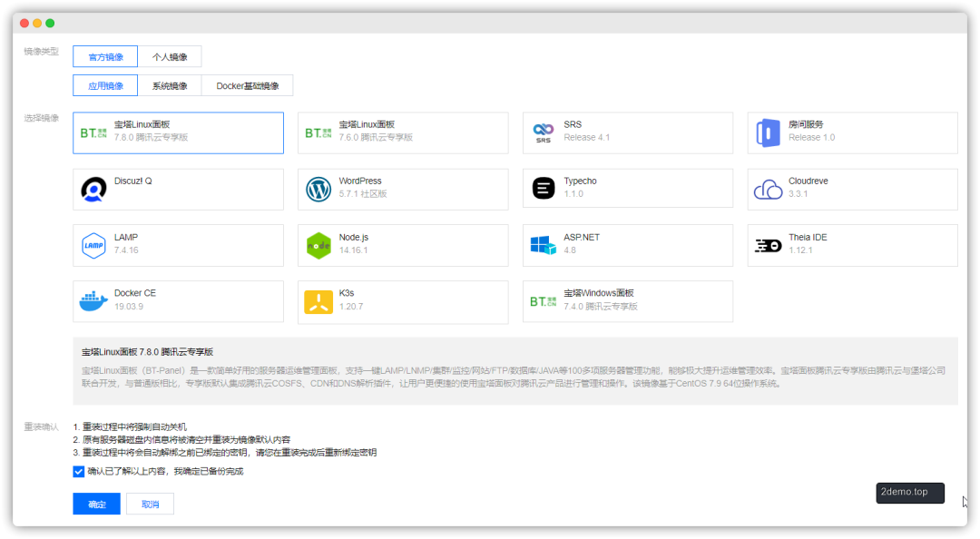Select the Node.js green hexagon icon
Viewport: 980px width, 539px height.
pos(318,246)
